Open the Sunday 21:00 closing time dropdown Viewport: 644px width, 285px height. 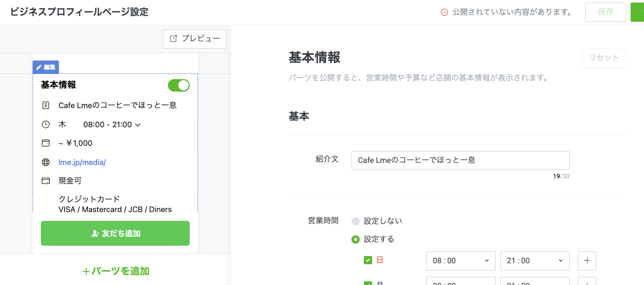pos(535,261)
